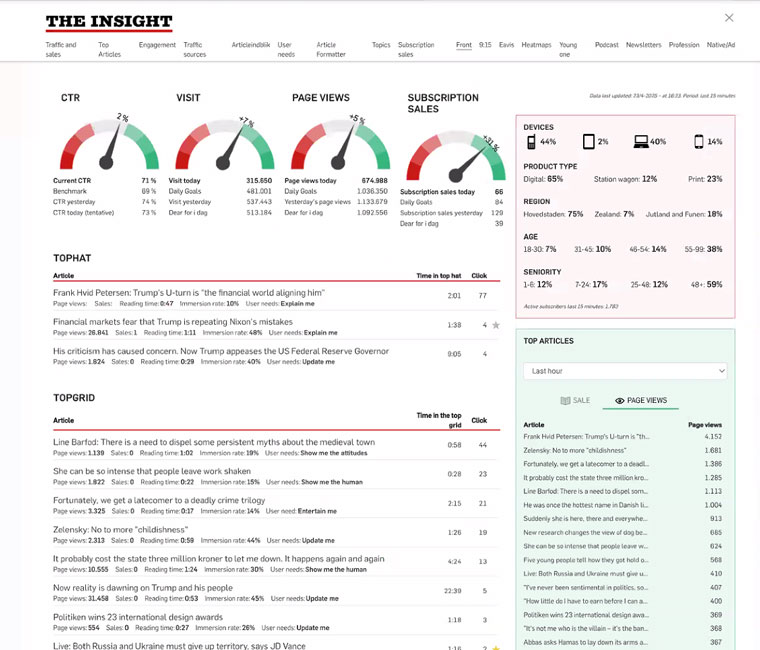Open the Top Articles menu

pyautogui.click(x=110, y=49)
